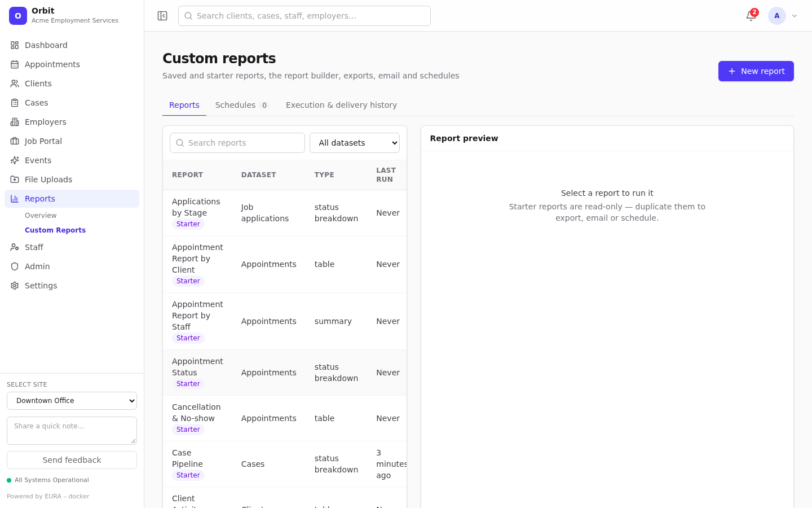
Task: Click the Job Portal briefcase icon
Action: [15, 141]
